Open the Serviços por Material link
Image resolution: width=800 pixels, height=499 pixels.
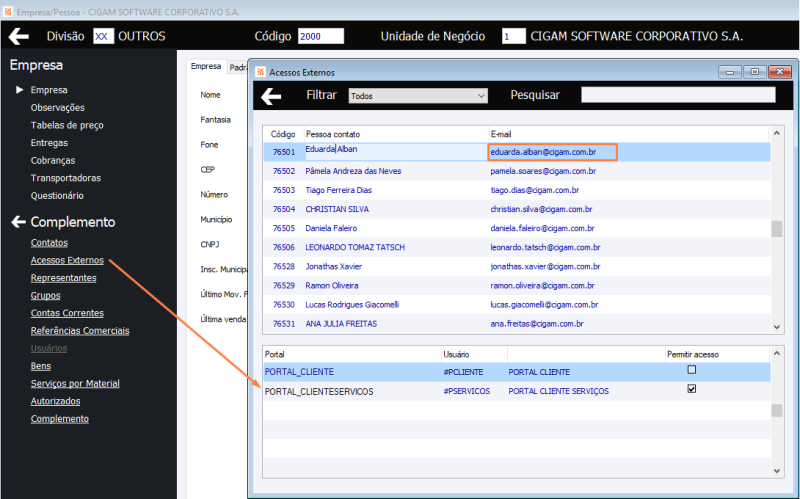pos(75,384)
